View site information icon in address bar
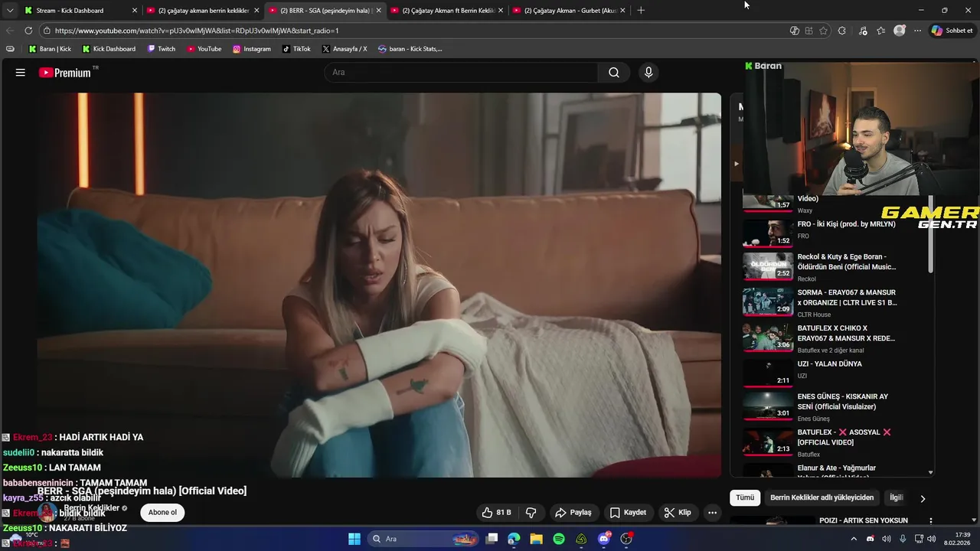The width and height of the screenshot is (980, 551). coord(47,31)
